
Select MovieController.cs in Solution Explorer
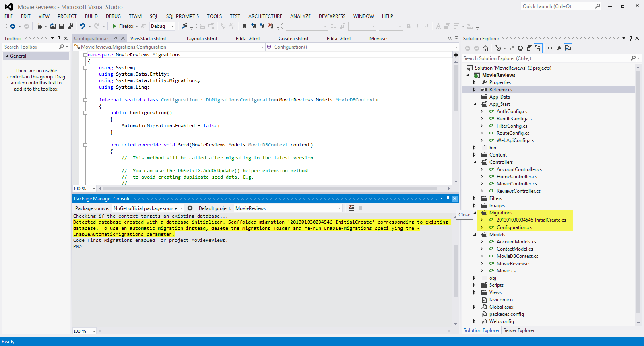[517, 184]
